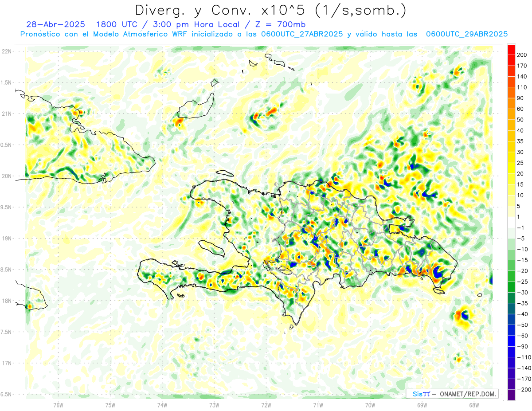
Task: Click the "69W" longitude label
Action: (x=422, y=404)
